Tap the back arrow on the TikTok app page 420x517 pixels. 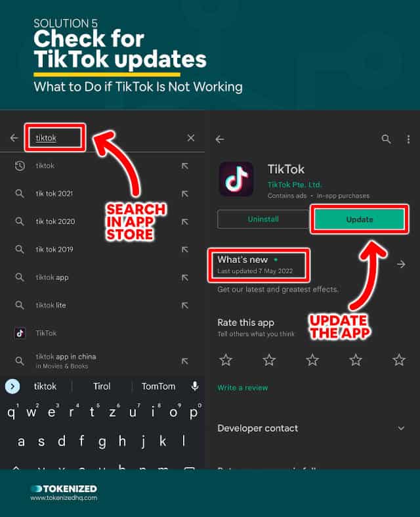pyautogui.click(x=220, y=139)
